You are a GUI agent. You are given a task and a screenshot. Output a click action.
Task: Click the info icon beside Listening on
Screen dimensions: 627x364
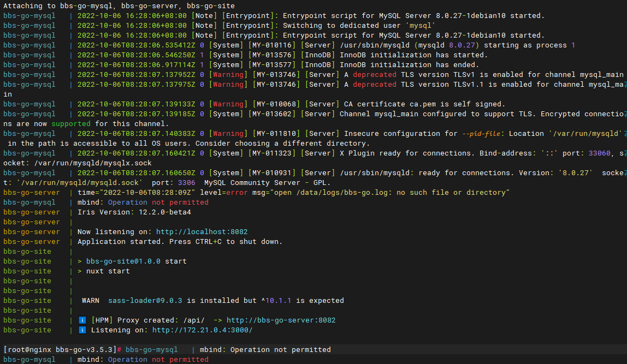pos(82,330)
